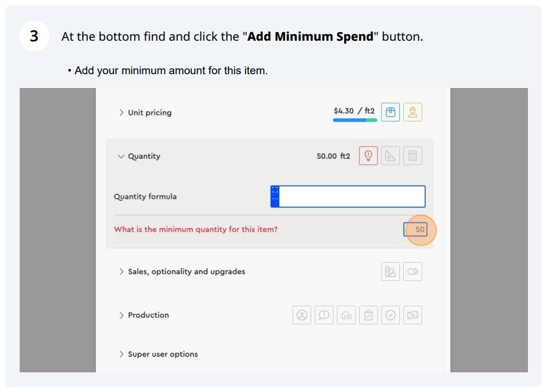Click the check badge icon in Production row

point(390,315)
